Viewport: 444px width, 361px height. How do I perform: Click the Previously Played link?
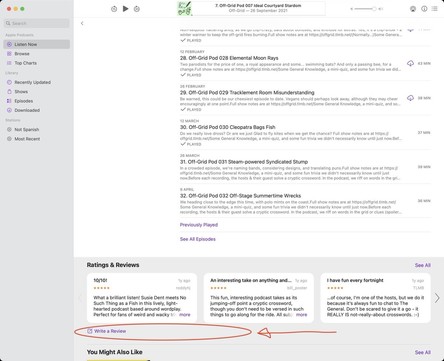click(199, 225)
